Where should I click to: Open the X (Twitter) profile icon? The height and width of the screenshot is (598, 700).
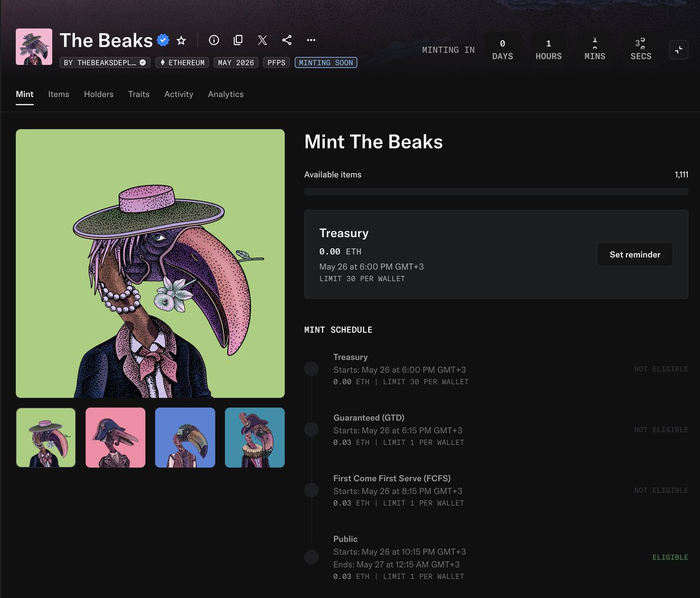(262, 40)
